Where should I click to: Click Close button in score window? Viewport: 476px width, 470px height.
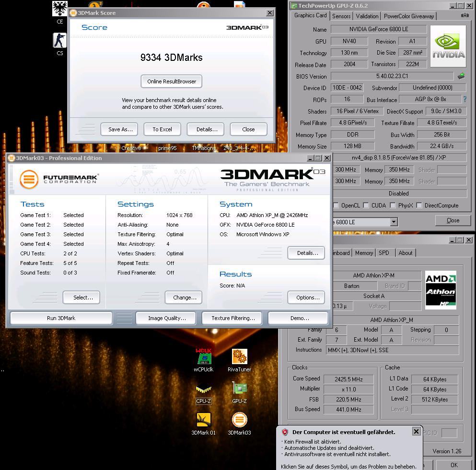coord(248,129)
